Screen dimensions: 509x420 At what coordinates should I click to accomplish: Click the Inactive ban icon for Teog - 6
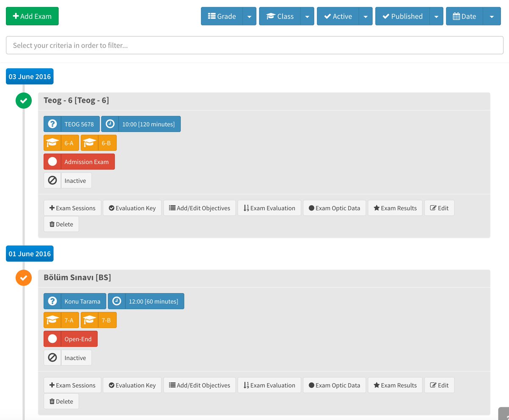click(53, 180)
